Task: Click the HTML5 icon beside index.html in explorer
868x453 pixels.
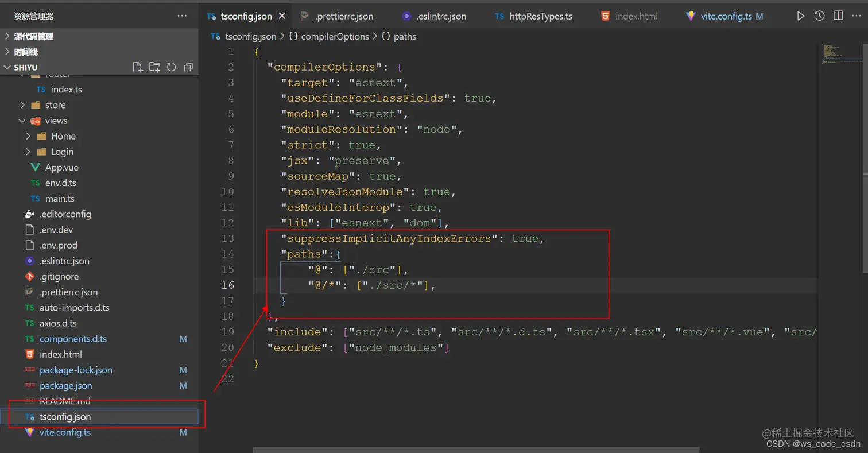Action: 30,354
